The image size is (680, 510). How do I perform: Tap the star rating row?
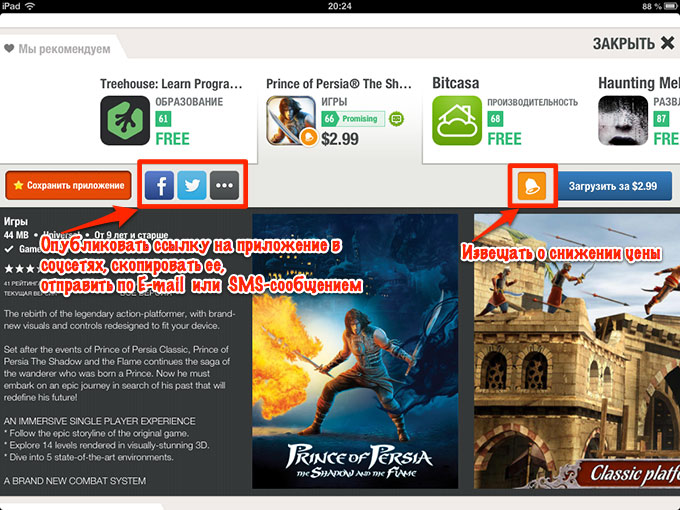(21, 269)
